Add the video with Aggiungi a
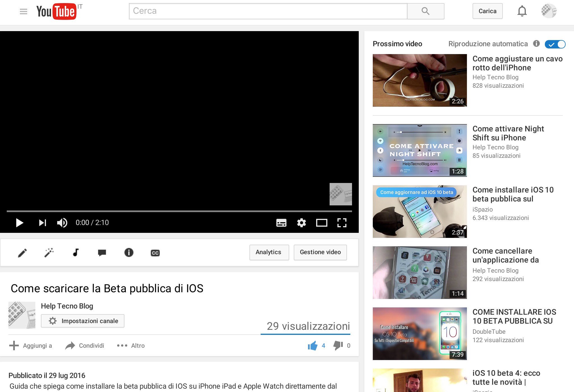This screenshot has width=574, height=392. pos(31,345)
